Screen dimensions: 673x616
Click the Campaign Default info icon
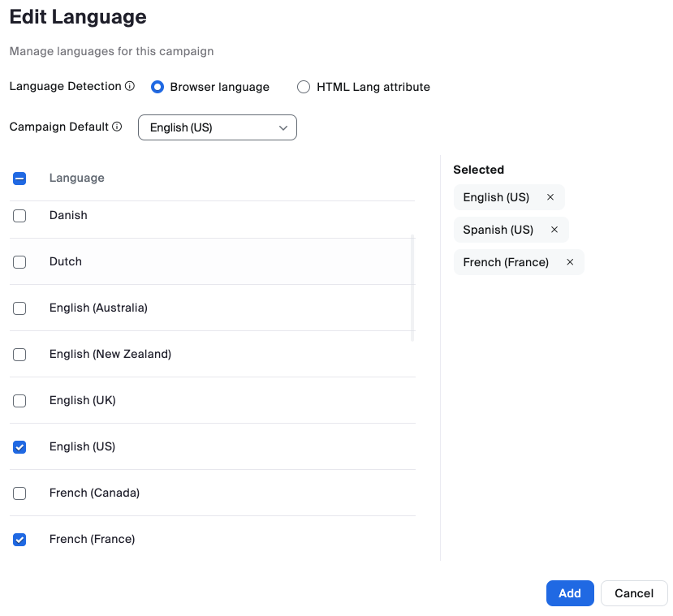pos(117,127)
